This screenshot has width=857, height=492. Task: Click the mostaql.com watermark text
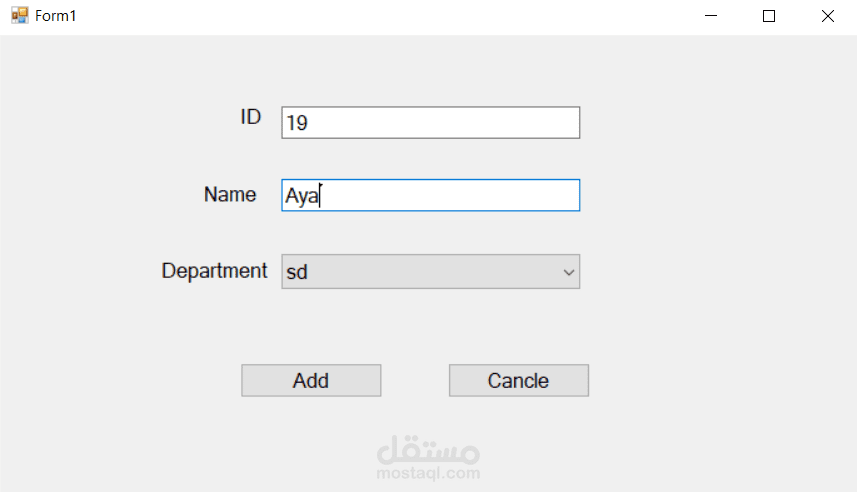[428, 474]
